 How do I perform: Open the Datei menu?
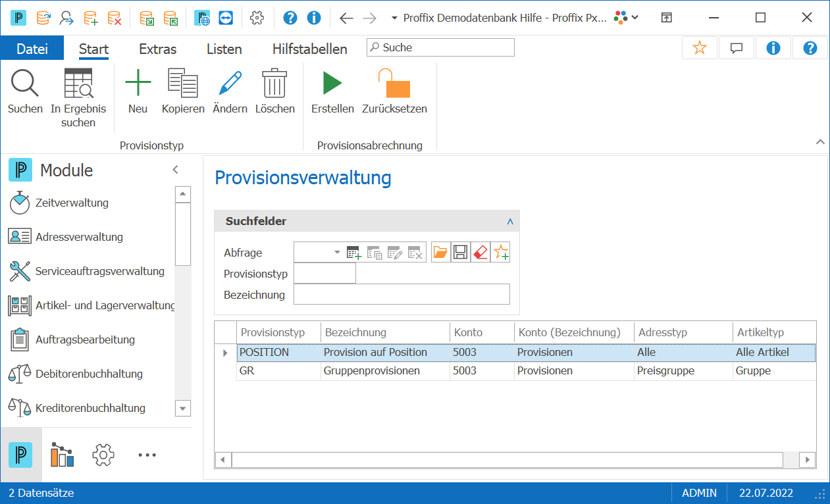32,48
